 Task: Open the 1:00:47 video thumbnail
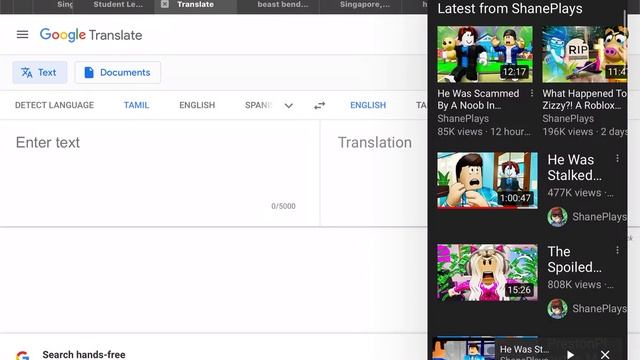tap(487, 180)
